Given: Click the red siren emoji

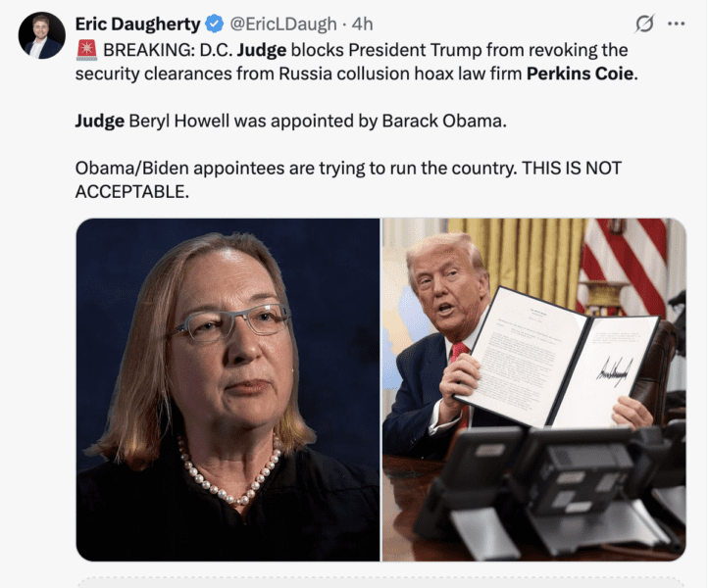Looking at the screenshot, I should 86,50.
